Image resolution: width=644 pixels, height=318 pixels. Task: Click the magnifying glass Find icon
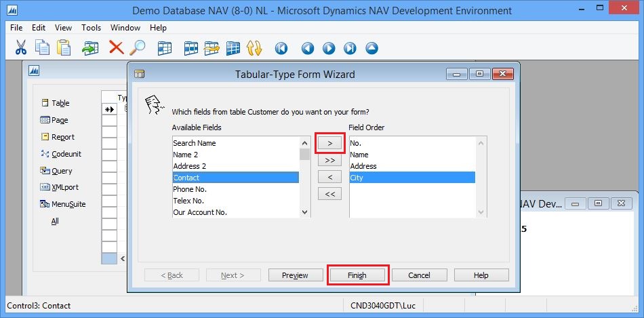(x=137, y=47)
